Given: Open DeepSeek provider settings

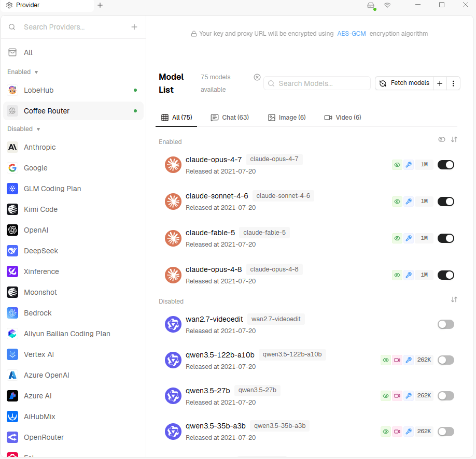Looking at the screenshot, I should [73, 251].
